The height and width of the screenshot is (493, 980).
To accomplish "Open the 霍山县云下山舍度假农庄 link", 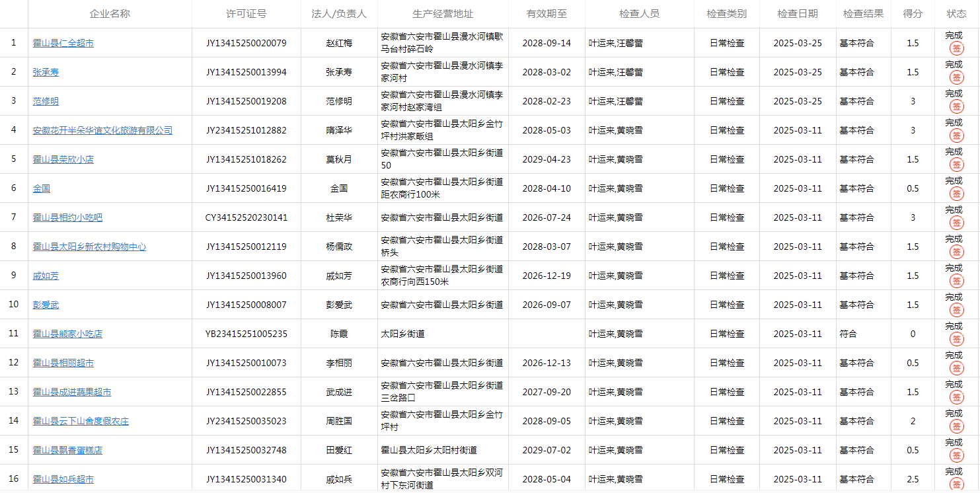I will (x=81, y=422).
